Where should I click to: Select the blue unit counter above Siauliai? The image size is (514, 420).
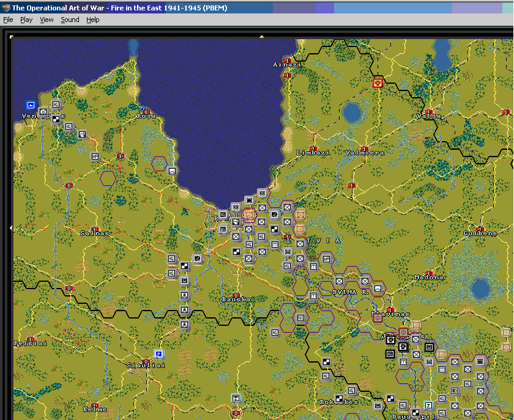coord(159,354)
